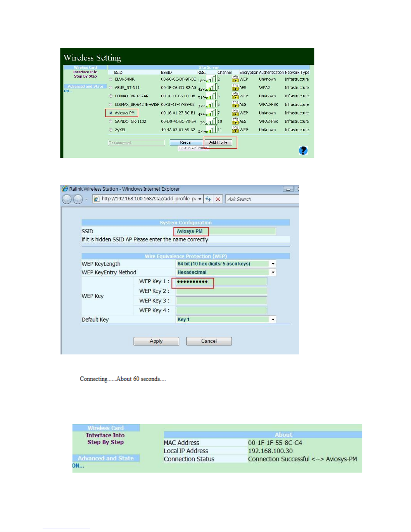The image size is (411, 532).
Task: Click the Disconnected status field
Action: [x=137, y=143]
